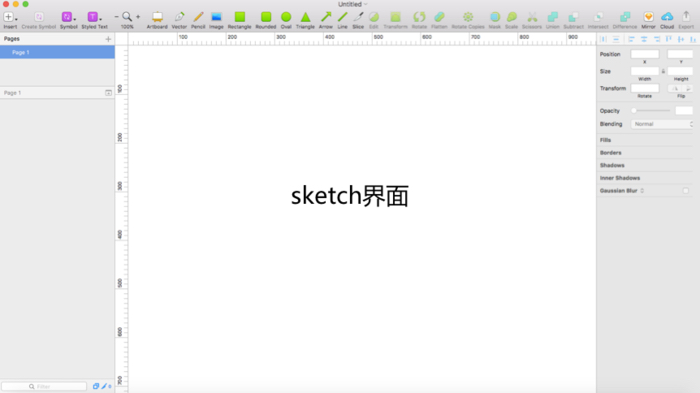700x393 pixels.
Task: Flip horizontally in Transform
Action: (x=675, y=88)
